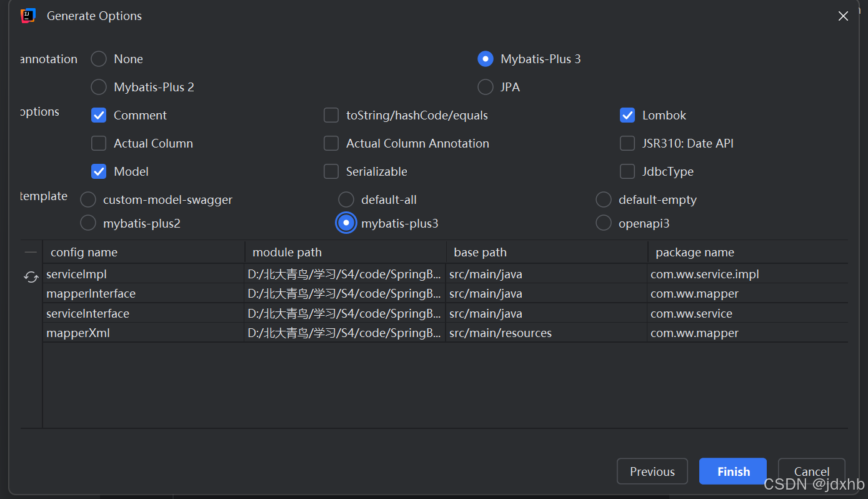
Task: Uncheck the Lombok option
Action: point(627,115)
